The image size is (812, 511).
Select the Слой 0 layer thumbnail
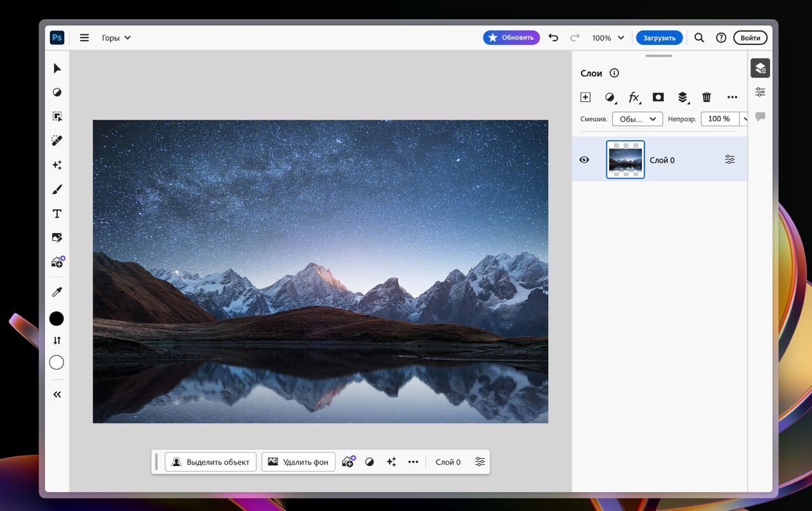click(x=625, y=160)
